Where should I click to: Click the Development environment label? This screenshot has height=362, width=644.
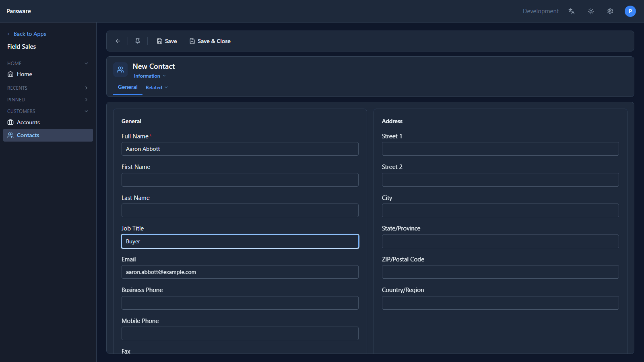[x=541, y=11]
